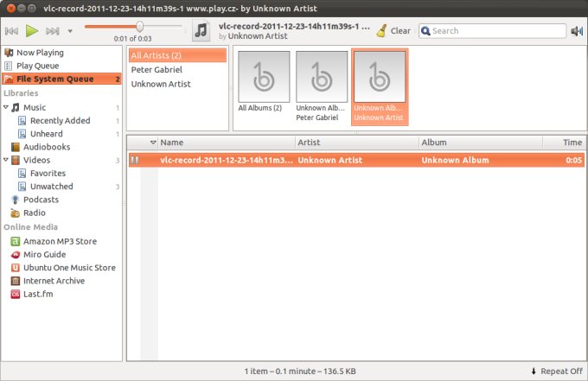Click the playback seek slider
Image resolution: width=588 pixels, height=381 pixels.
click(x=133, y=27)
